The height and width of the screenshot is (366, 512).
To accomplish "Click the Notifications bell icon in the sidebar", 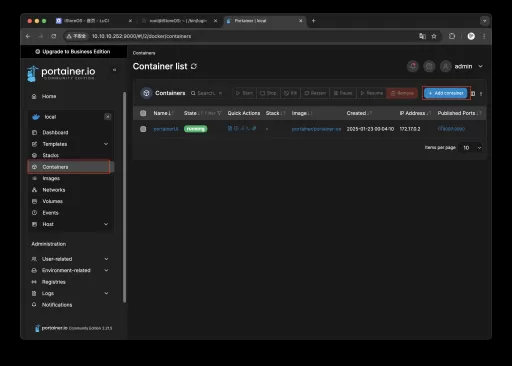I will pyautogui.click(x=34, y=305).
